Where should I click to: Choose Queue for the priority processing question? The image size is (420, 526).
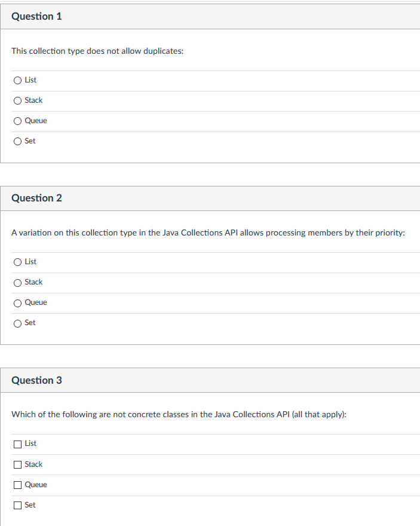click(17, 302)
